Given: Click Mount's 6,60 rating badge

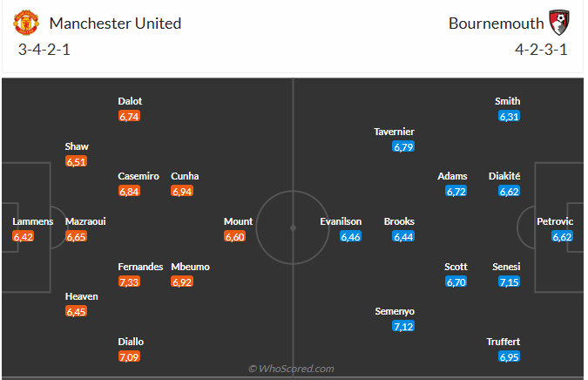Looking at the screenshot, I should point(235,237).
